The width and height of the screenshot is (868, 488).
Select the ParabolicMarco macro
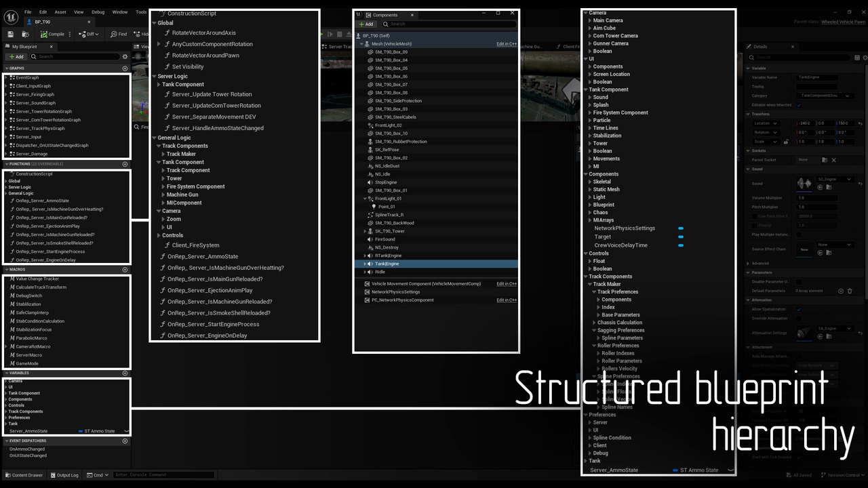coord(31,338)
